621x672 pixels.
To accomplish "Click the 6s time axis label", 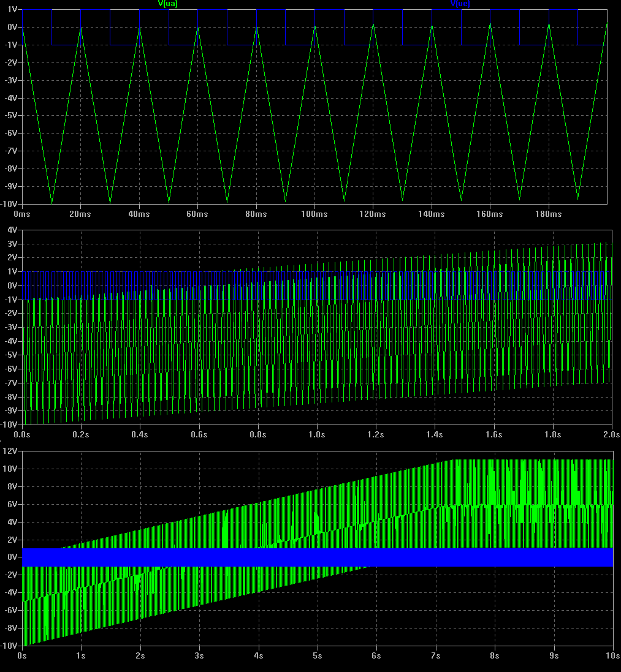I will pos(376,655).
